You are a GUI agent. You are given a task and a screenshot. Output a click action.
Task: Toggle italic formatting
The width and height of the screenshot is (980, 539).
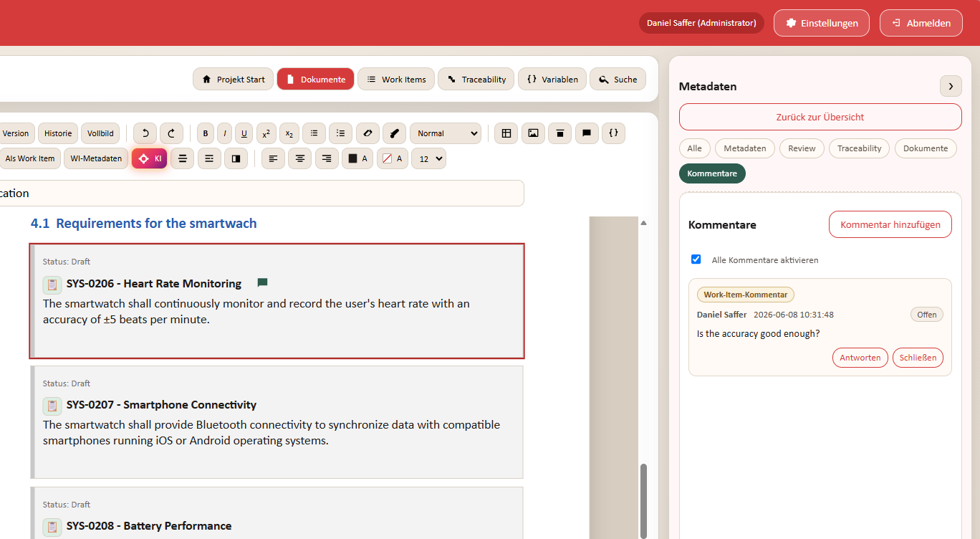[x=224, y=133]
